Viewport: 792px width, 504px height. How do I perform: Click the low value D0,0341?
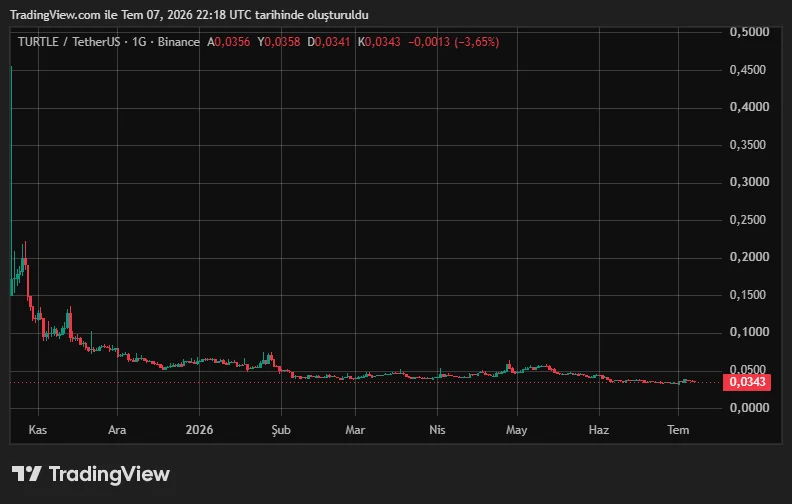[x=328, y=42]
